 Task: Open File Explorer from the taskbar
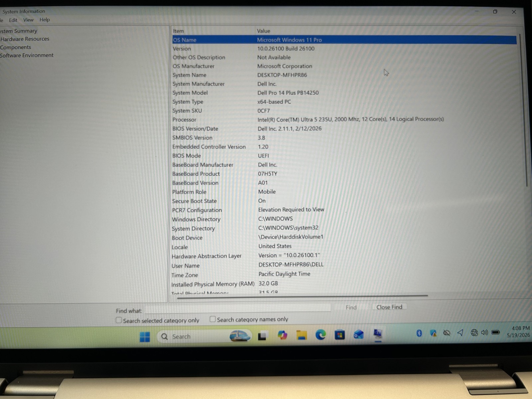click(302, 335)
